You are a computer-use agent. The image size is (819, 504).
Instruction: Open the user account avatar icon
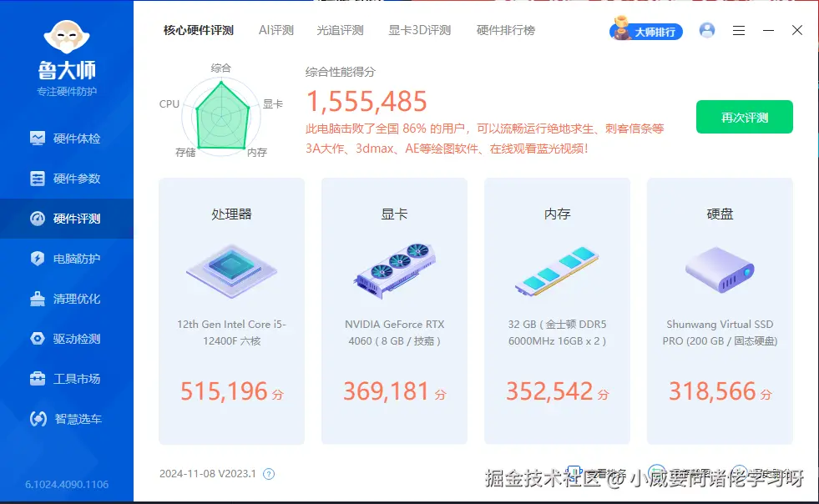tap(707, 30)
